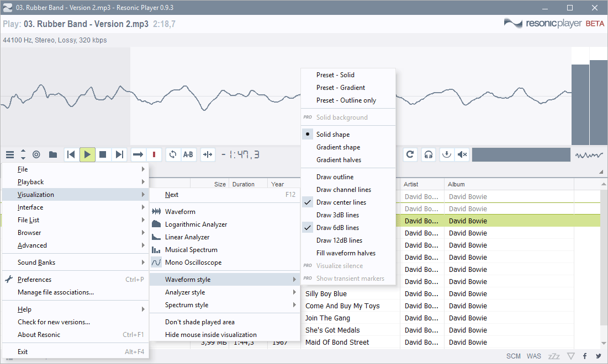Image resolution: width=608 pixels, height=364 pixels.
Task: Choose Exit from the main menu
Action: tap(75, 352)
